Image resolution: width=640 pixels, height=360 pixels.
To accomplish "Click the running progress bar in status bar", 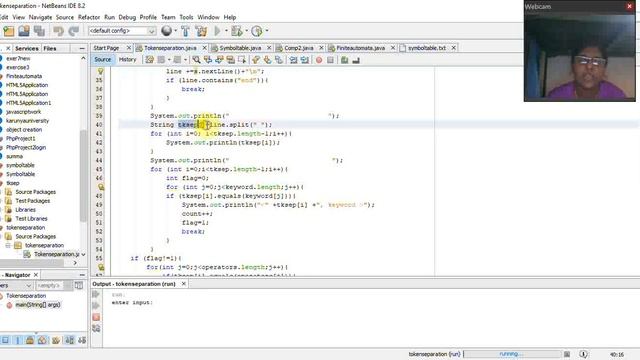I will (512, 354).
